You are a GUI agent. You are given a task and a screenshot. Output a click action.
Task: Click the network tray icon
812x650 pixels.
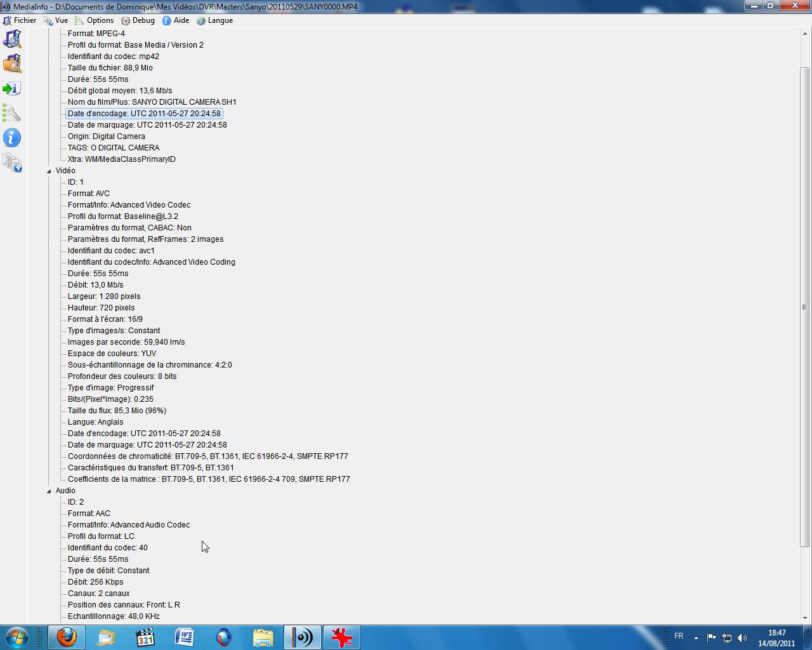(727, 637)
